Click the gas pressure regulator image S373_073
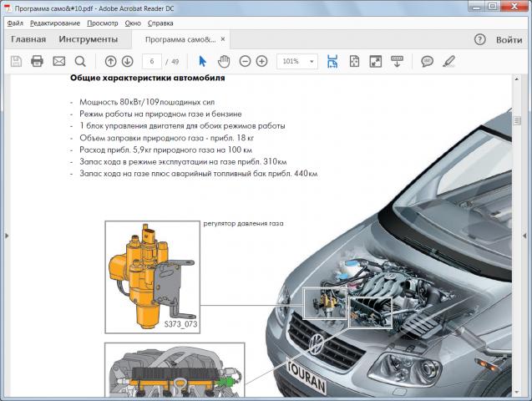This screenshot has height=401, width=532. [152, 277]
